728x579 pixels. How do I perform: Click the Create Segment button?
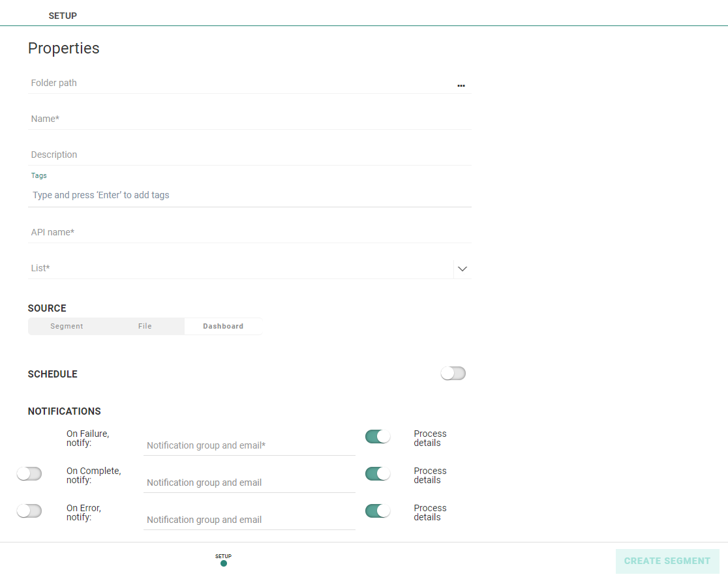(667, 561)
